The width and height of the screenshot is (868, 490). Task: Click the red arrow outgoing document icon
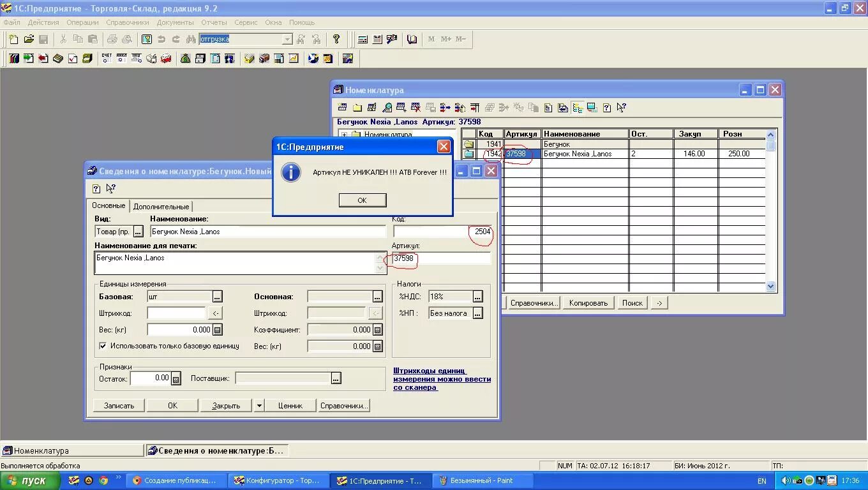tap(43, 59)
